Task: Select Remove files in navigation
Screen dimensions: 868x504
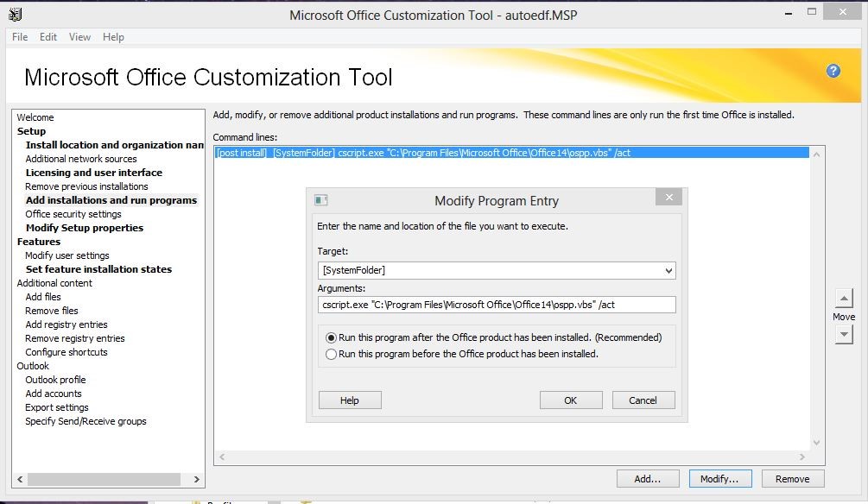Action: tap(52, 311)
